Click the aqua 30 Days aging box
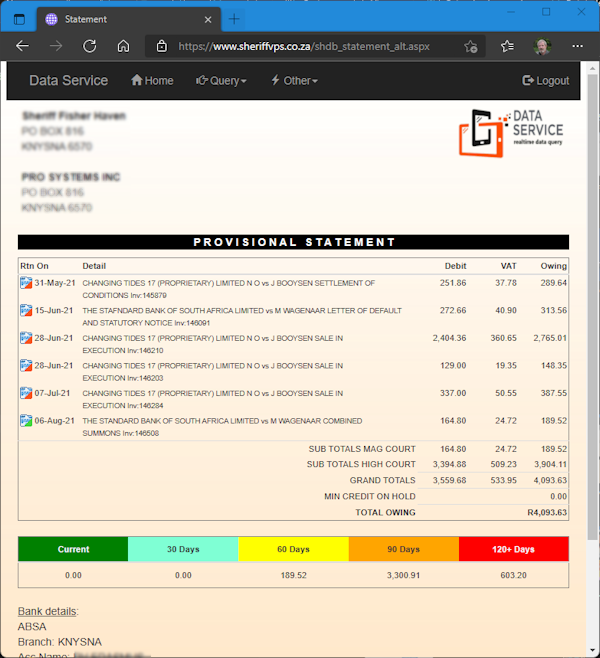Image resolution: width=600 pixels, height=658 pixels. pos(183,549)
